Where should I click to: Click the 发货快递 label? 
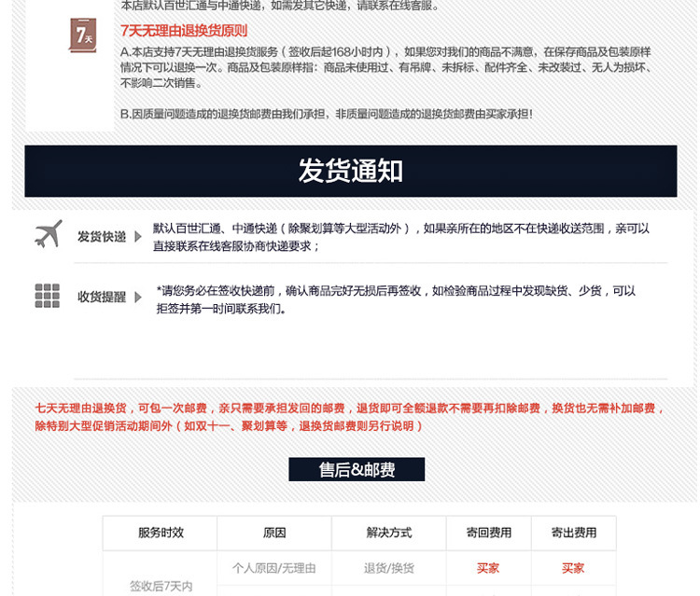[102, 236]
